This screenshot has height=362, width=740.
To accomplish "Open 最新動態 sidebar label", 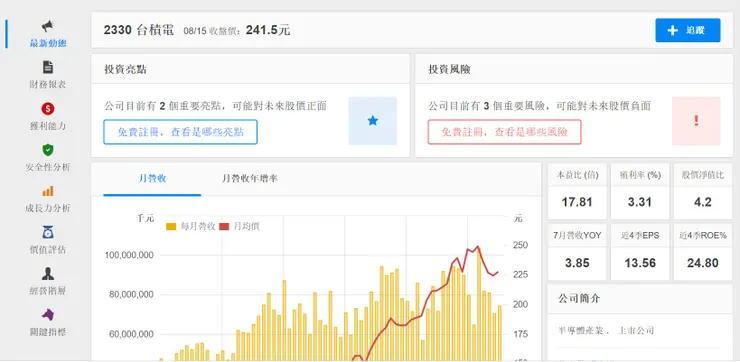I will coord(48,43).
